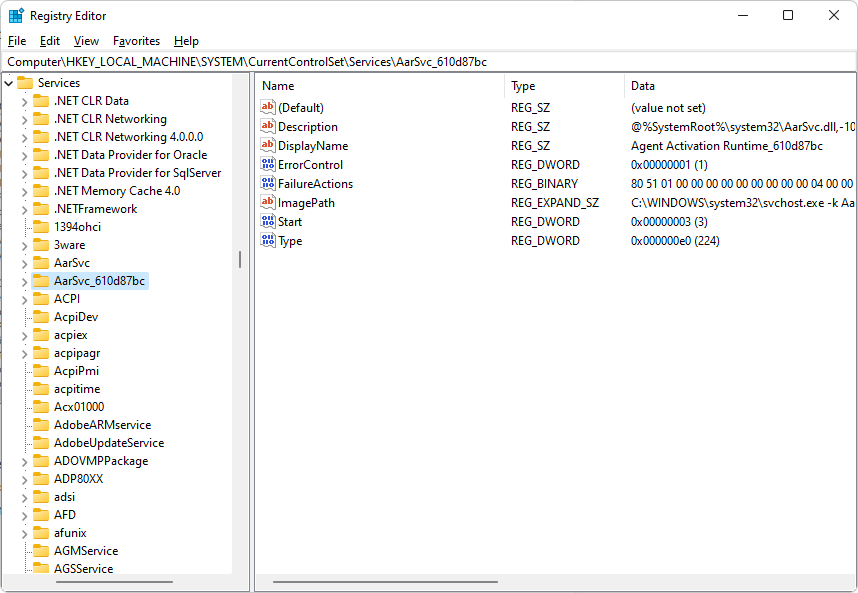Click folder icon of AdobeARMservice key
The width and height of the screenshot is (858, 593).
click(41, 425)
